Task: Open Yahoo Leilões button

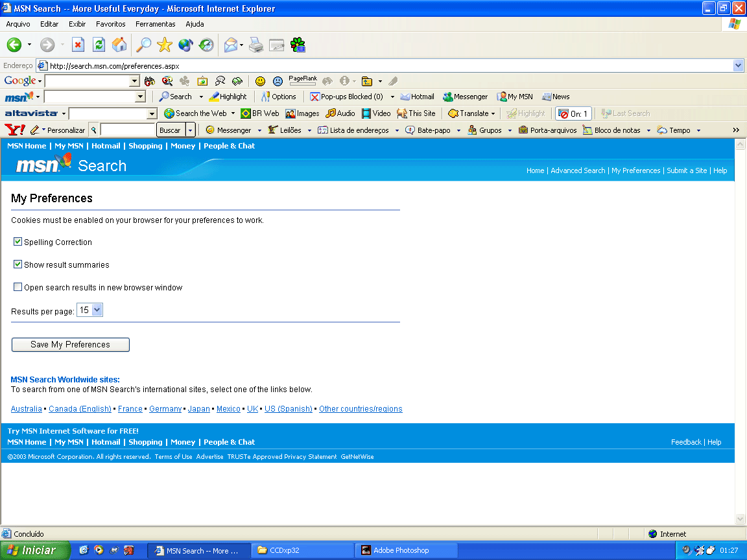Action: pos(285,130)
